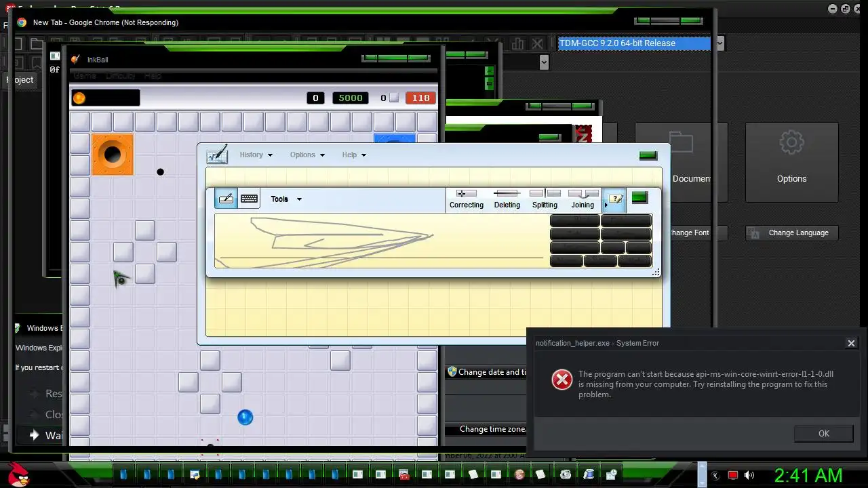Click the Math Input Panel pen icon
The image size is (868, 488).
coord(217,155)
